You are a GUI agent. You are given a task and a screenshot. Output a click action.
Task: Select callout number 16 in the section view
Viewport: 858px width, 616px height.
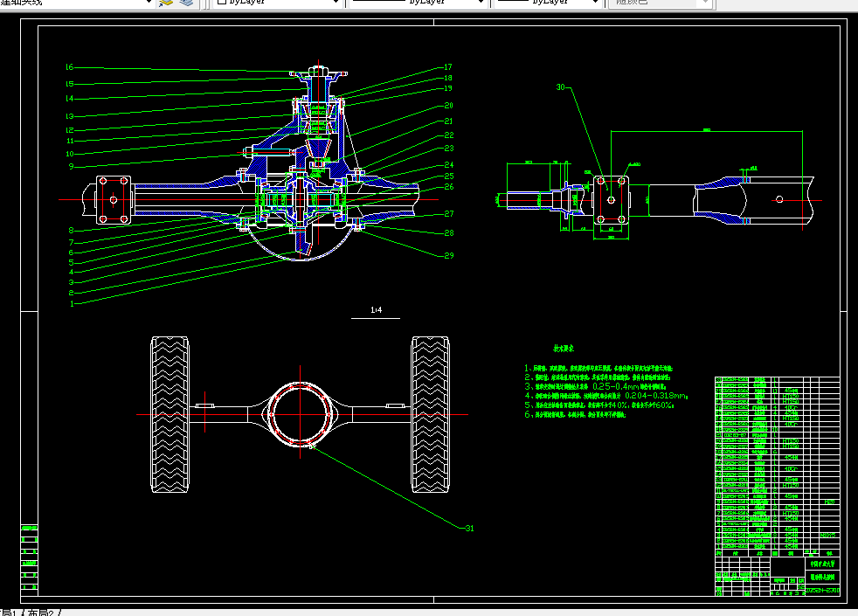(70, 67)
